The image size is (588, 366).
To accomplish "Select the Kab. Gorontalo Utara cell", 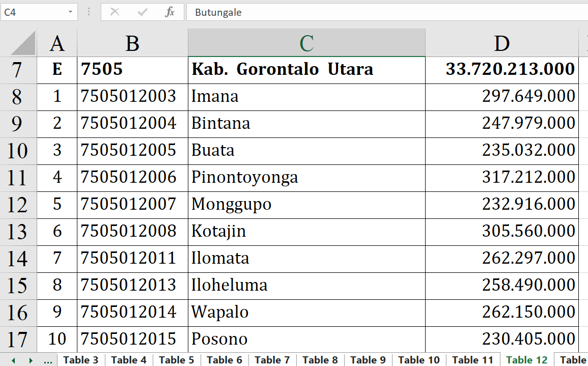I will [306, 69].
